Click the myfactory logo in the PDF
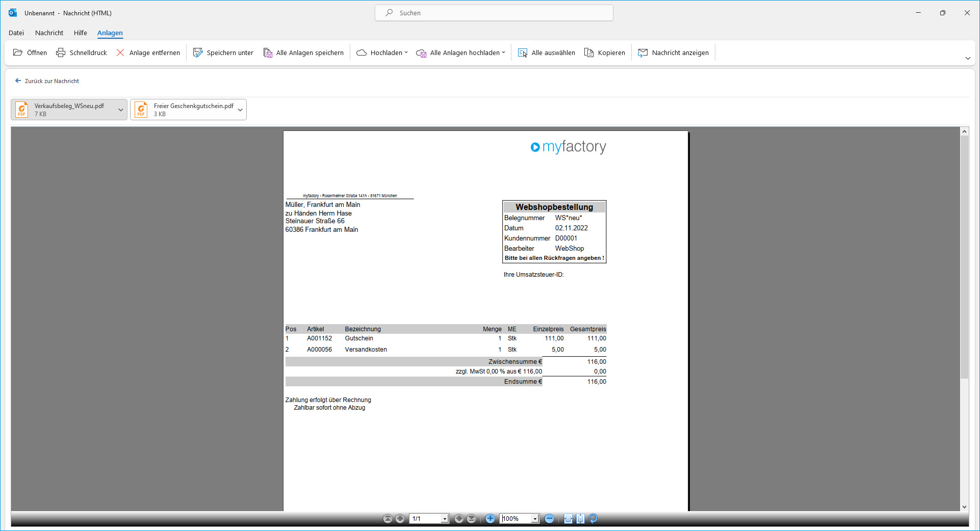This screenshot has height=531, width=980. pyautogui.click(x=568, y=147)
